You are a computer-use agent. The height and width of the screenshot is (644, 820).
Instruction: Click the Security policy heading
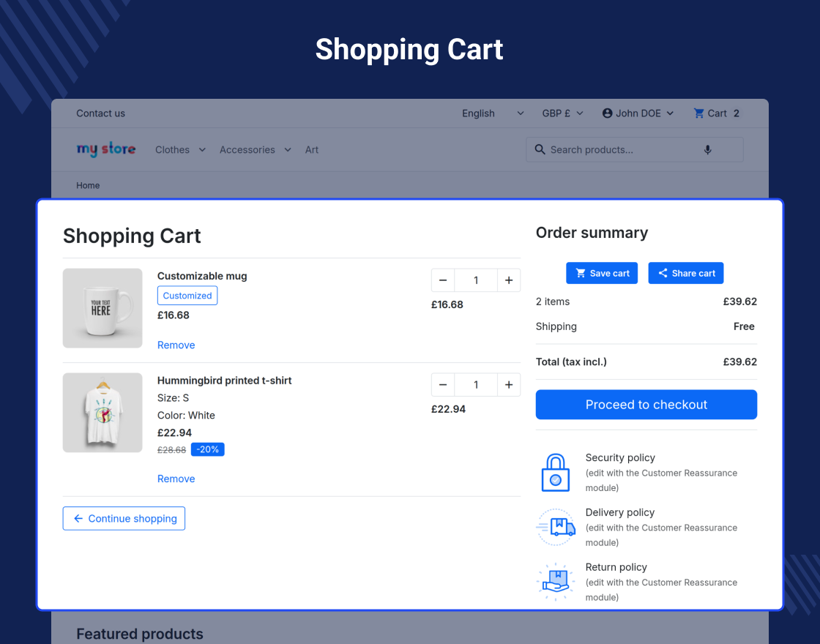620,458
